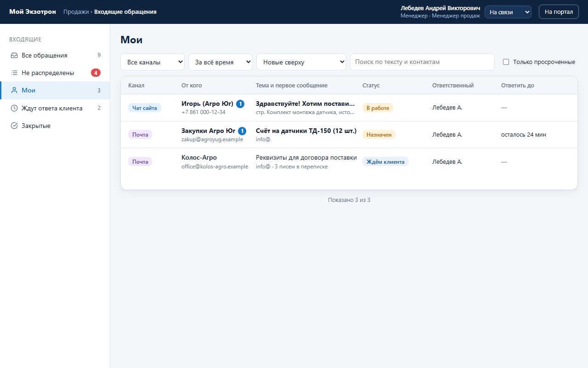Click the +7 861 000-12-34 phone number
The width and height of the screenshot is (588, 368).
coord(204,112)
